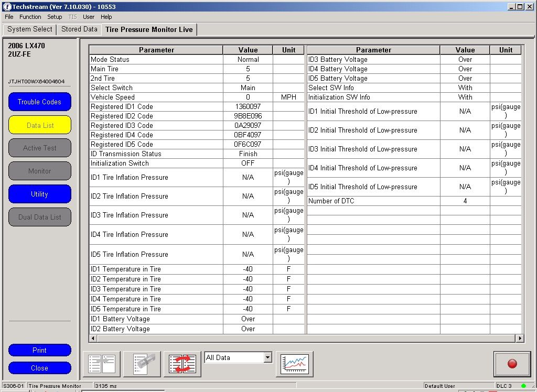Click the red swap arrows list icon

click(182, 364)
